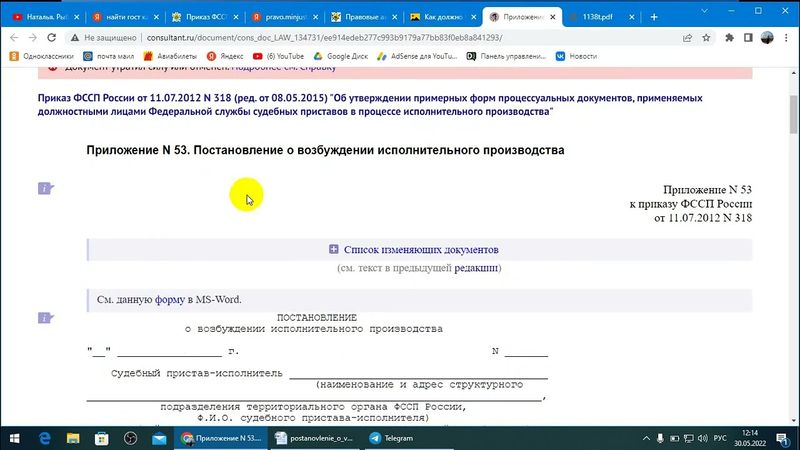
Task: Switch to the 'postanovlenie_o_v...' taskbar window
Action: click(315, 438)
